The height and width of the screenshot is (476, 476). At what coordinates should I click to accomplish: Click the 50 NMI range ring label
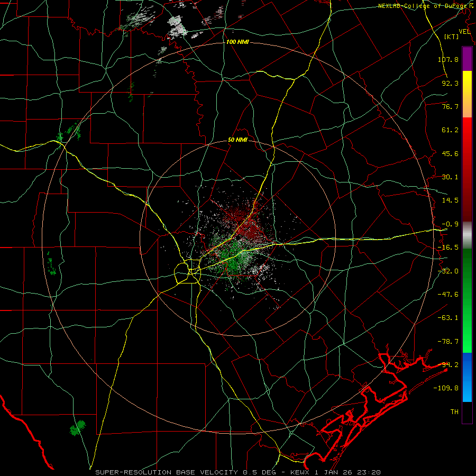tap(237, 140)
